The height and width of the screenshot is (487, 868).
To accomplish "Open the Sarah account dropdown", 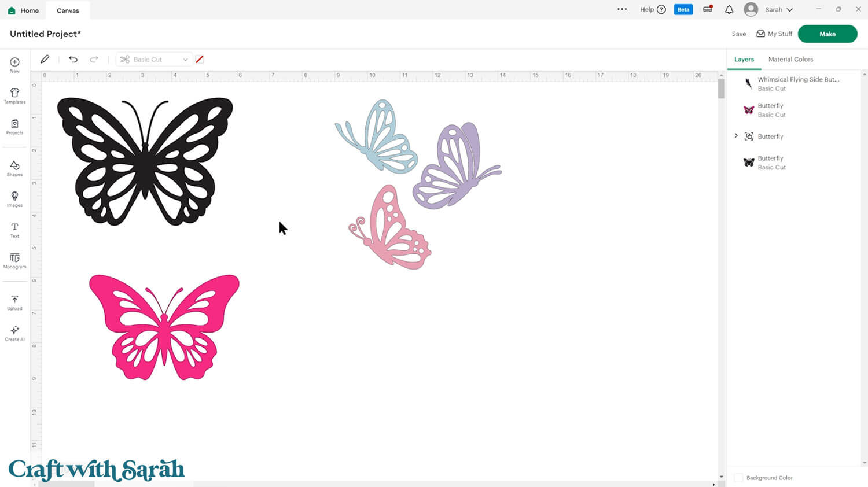I will click(x=779, y=10).
